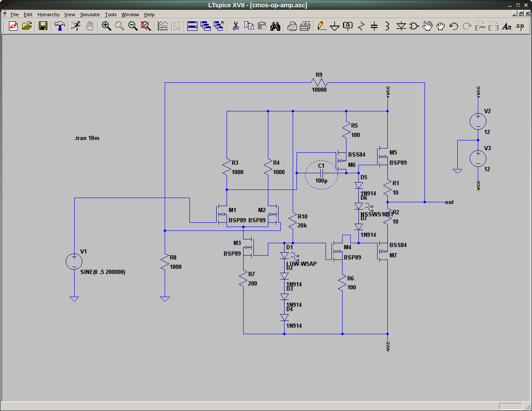Click the V1 sine voltage source symbol
The height and width of the screenshot is (411, 532).
click(74, 262)
